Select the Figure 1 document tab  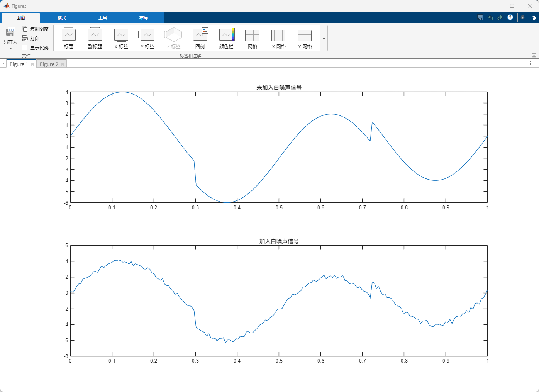(19, 64)
